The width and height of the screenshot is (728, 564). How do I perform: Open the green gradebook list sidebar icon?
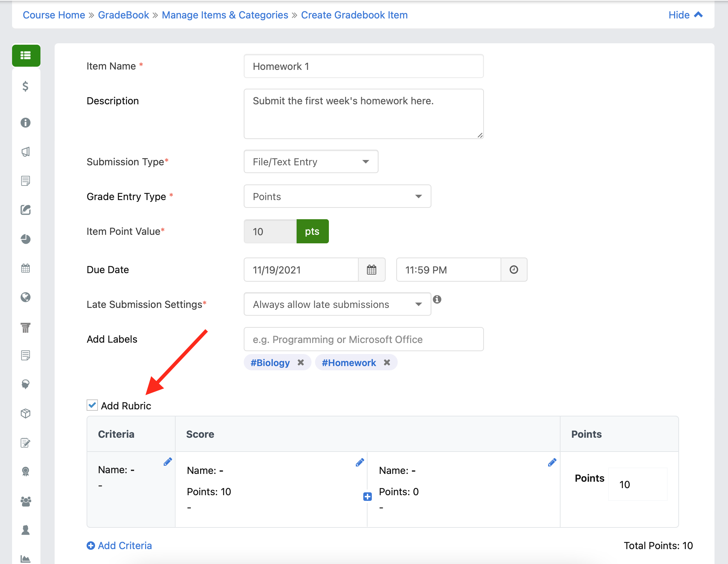point(26,55)
